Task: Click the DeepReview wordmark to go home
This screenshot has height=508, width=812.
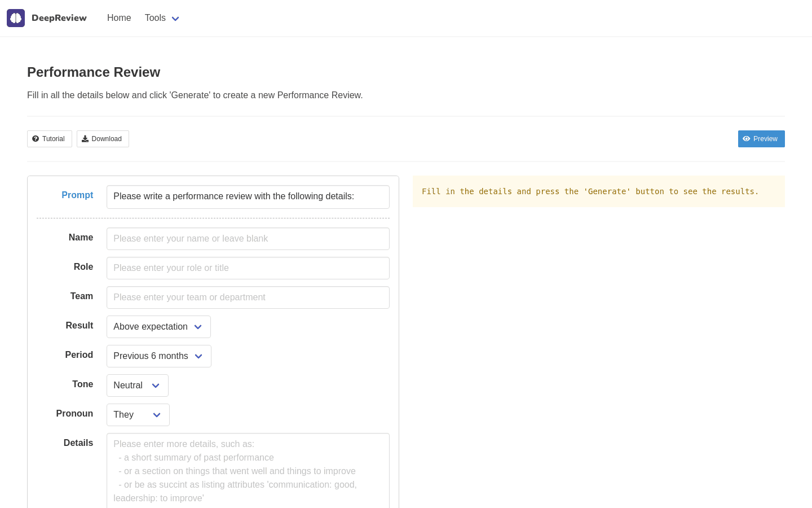Action: [59, 17]
